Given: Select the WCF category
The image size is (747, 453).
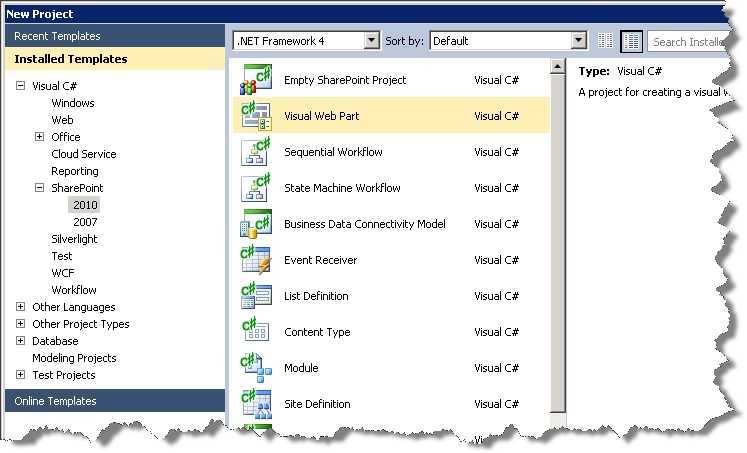Looking at the screenshot, I should tap(63, 273).
